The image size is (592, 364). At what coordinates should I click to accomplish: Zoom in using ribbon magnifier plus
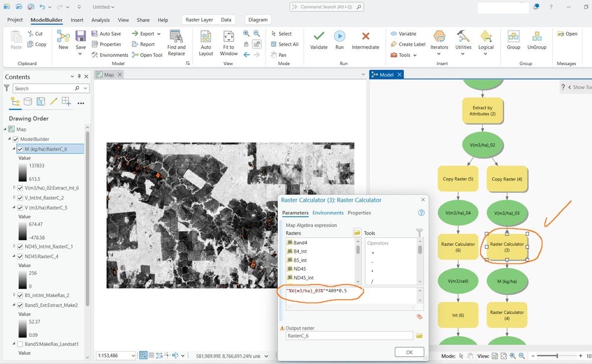[246, 34]
